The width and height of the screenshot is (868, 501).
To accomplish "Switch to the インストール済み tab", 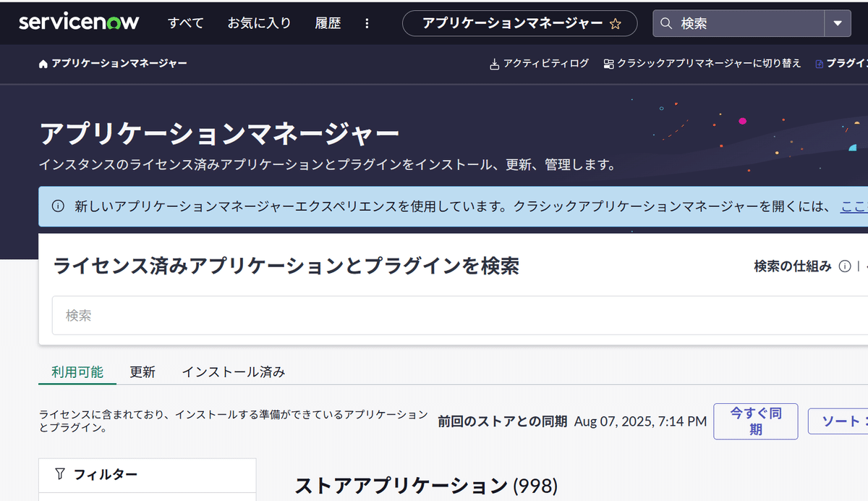I will (233, 371).
